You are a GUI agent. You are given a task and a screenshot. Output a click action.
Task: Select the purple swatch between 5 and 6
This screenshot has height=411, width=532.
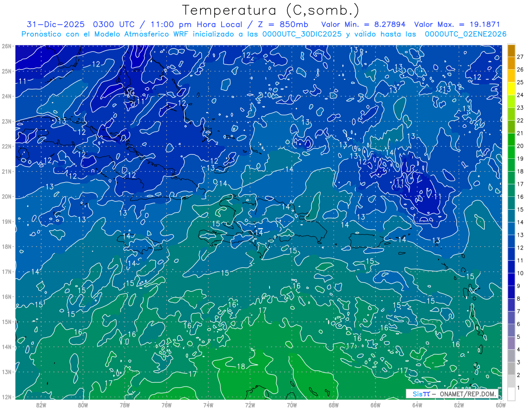pyautogui.click(x=512, y=330)
